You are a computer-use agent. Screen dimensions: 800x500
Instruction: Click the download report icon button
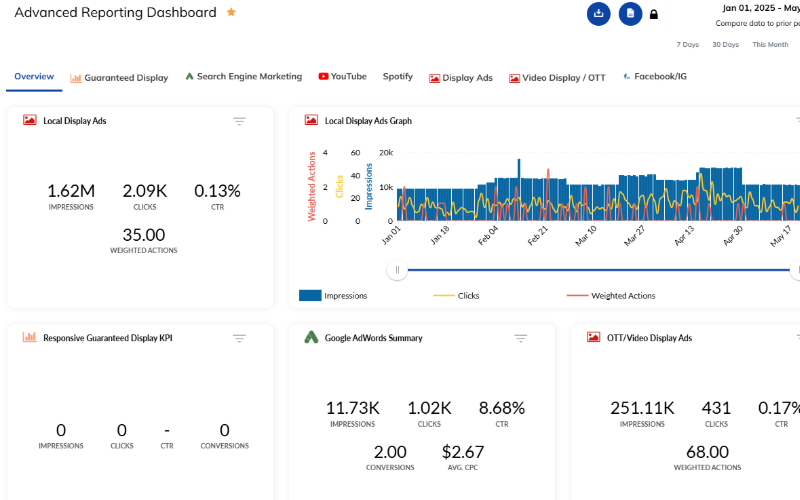[598, 13]
